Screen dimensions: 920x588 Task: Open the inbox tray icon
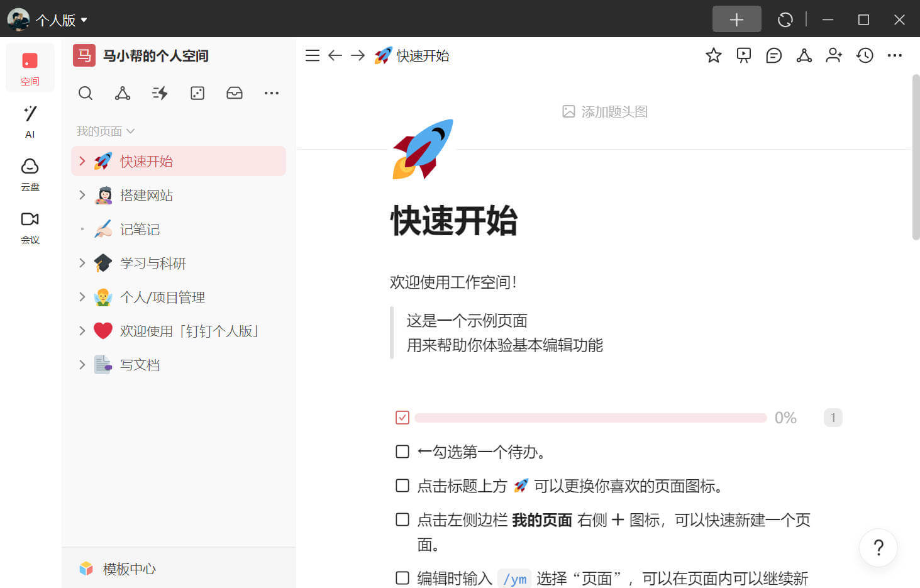[x=235, y=93]
